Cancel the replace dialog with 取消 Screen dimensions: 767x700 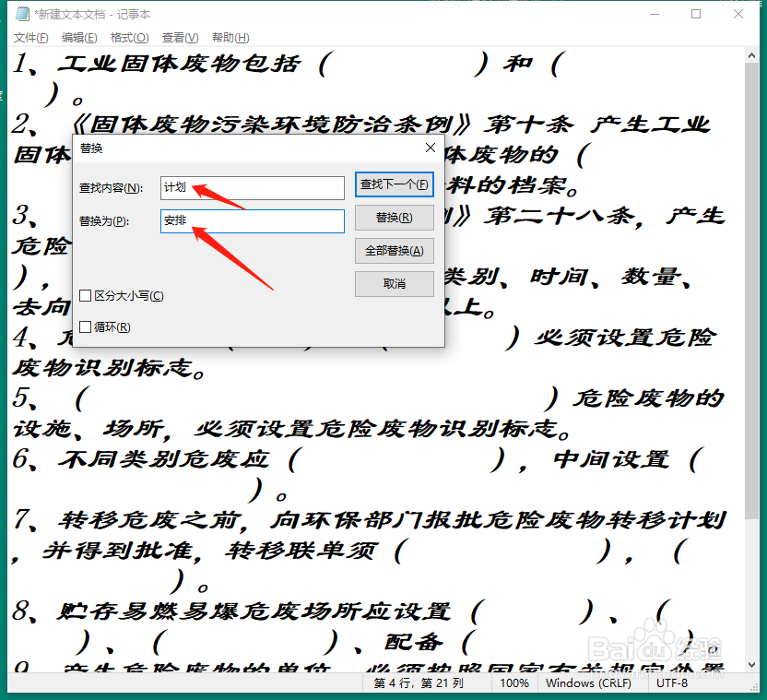point(395,284)
